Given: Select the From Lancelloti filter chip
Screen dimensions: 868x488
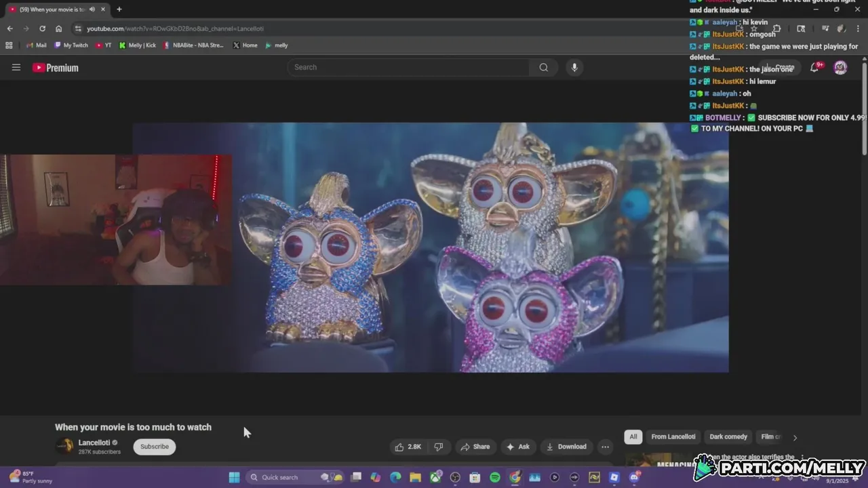Looking at the screenshot, I should 673,436.
